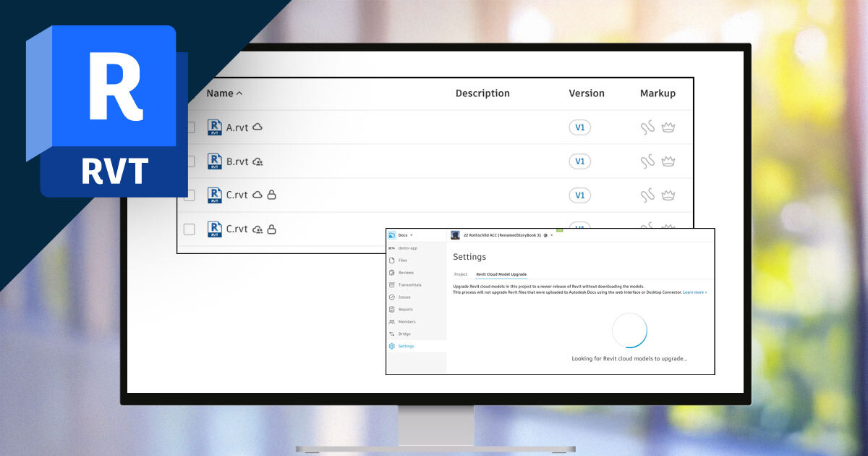The height and width of the screenshot is (456, 868).
Task: Open the project selector dropdown arrow
Action: [x=552, y=235]
